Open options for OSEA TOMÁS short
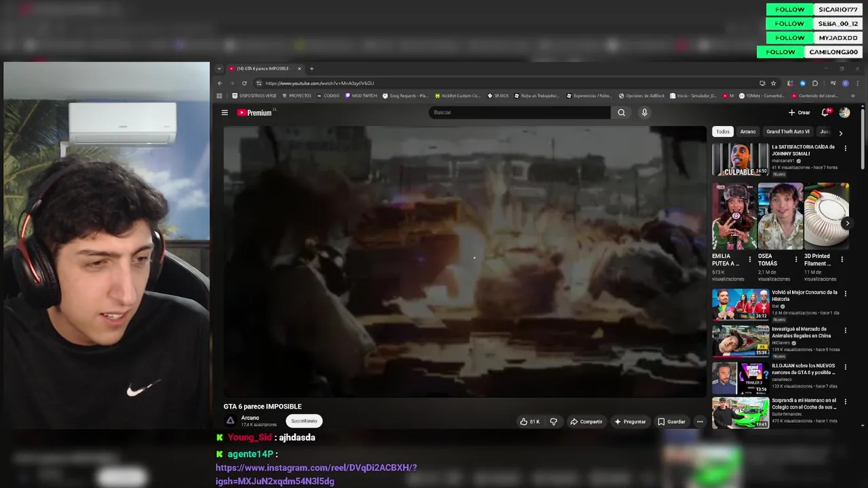The image size is (868, 488). point(796,259)
